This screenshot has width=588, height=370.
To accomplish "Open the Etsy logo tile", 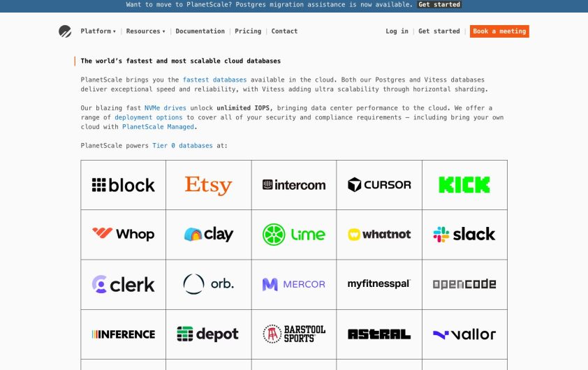I will (208, 185).
